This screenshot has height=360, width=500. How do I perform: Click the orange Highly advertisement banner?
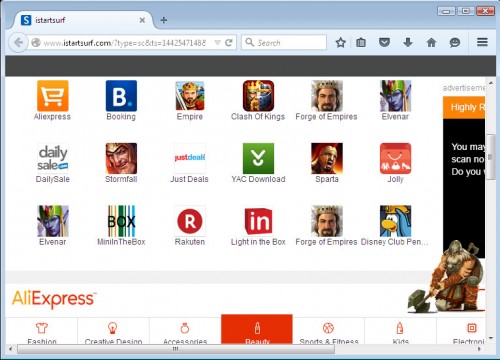(x=464, y=107)
